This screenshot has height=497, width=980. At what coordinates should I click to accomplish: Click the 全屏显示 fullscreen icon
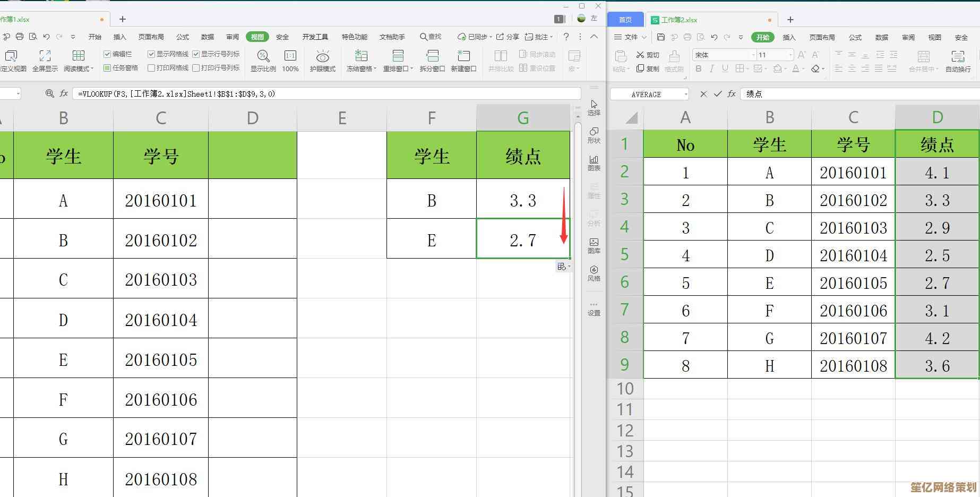click(45, 56)
